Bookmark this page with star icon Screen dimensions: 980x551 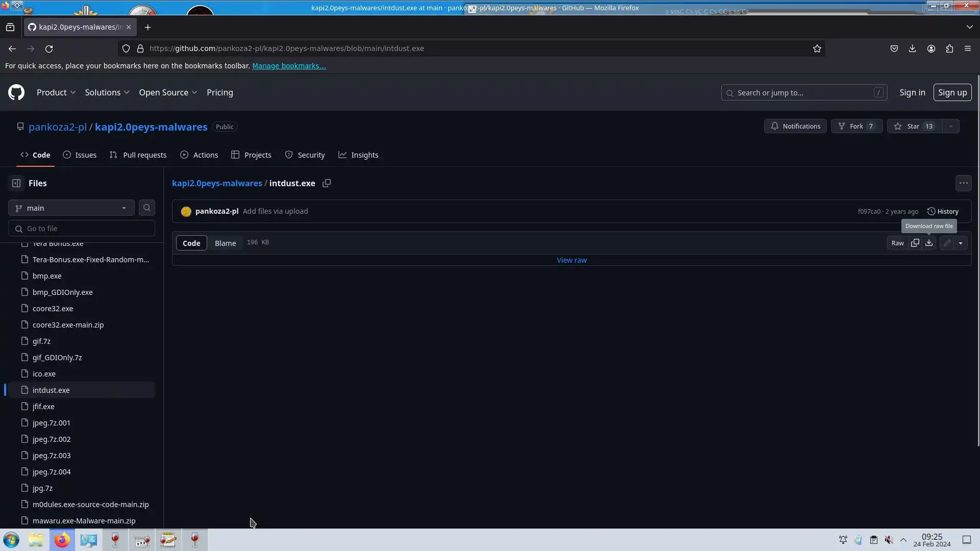pyautogui.click(x=817, y=48)
